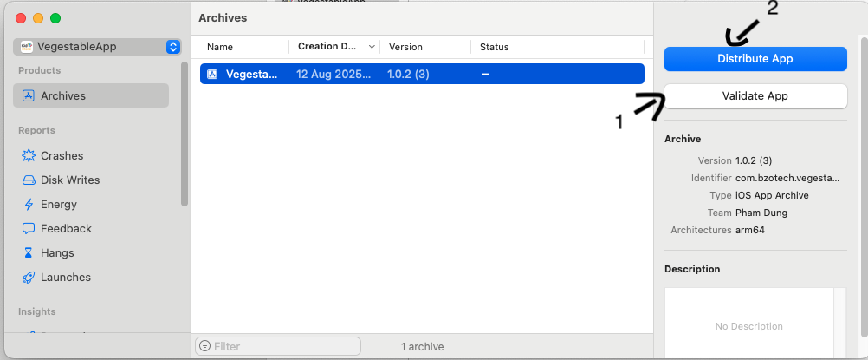
Task: Open the Launches report
Action: tap(65, 278)
